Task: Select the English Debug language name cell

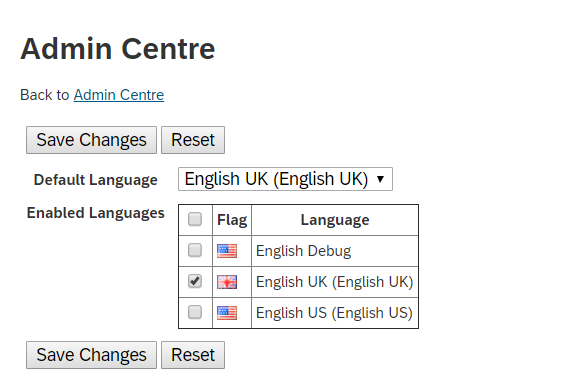Action: pos(335,251)
